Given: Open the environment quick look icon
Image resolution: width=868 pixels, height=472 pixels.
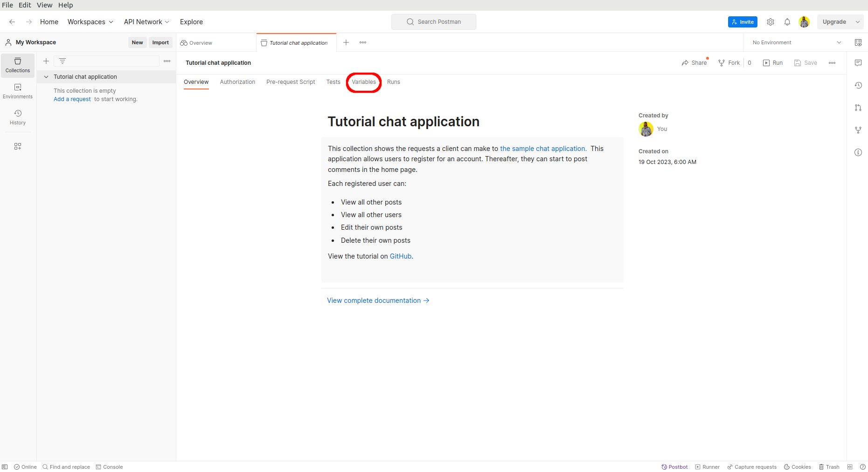Looking at the screenshot, I should pos(858,42).
